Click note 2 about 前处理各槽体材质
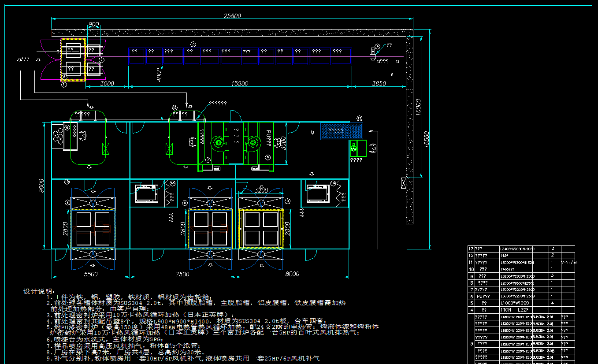The width and height of the screenshot is (598, 364). (196, 303)
